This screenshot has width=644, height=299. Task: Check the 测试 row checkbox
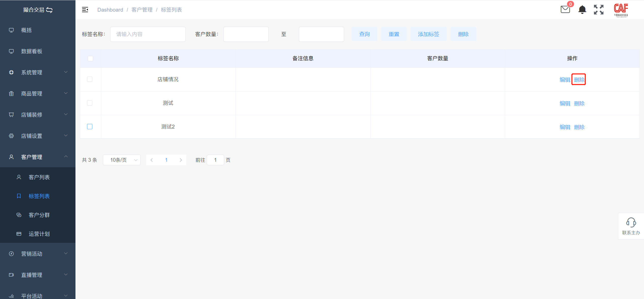[90, 103]
